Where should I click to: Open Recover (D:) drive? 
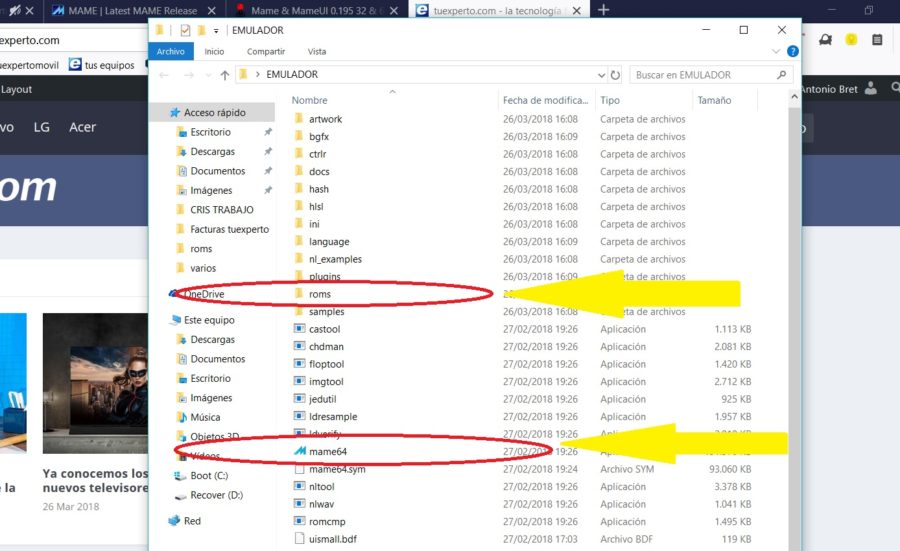tap(216, 495)
